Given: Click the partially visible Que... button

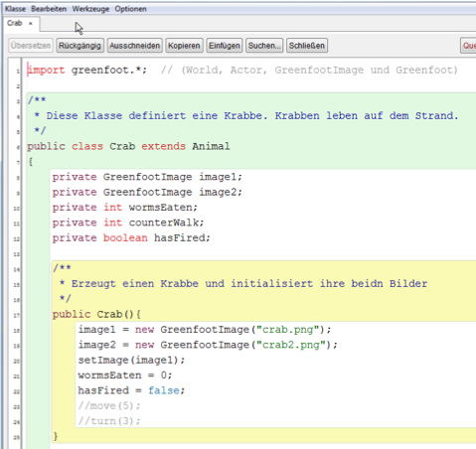Looking at the screenshot, I should [x=468, y=46].
